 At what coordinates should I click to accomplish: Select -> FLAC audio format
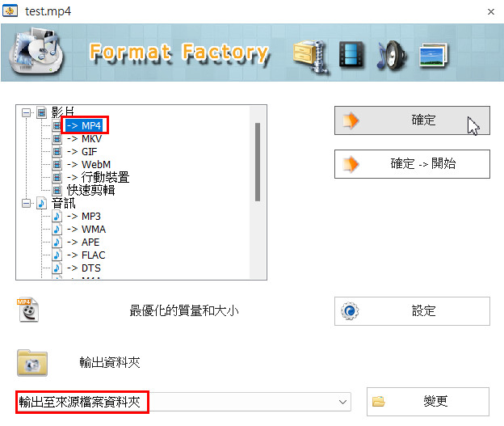coord(86,255)
